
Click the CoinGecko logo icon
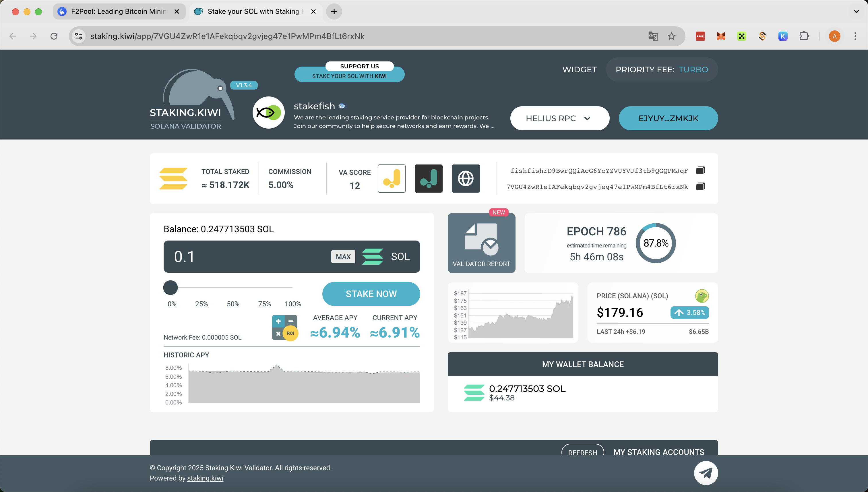click(x=702, y=296)
